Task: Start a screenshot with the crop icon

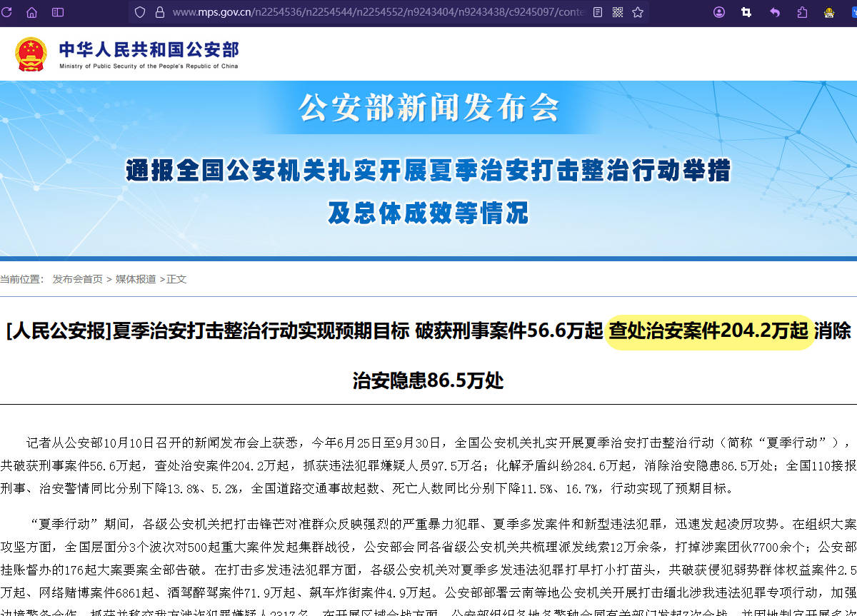Action: pos(746,11)
